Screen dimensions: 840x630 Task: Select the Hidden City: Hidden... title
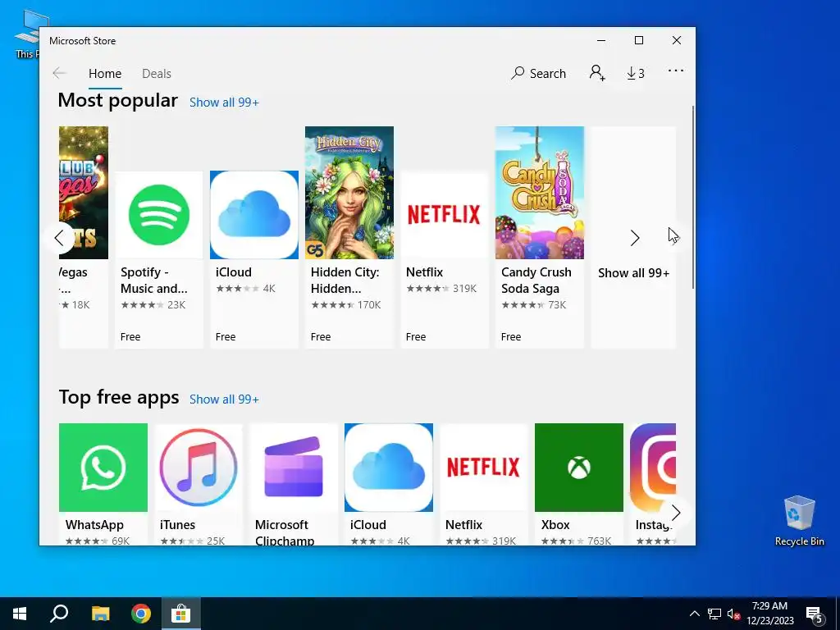pos(345,281)
